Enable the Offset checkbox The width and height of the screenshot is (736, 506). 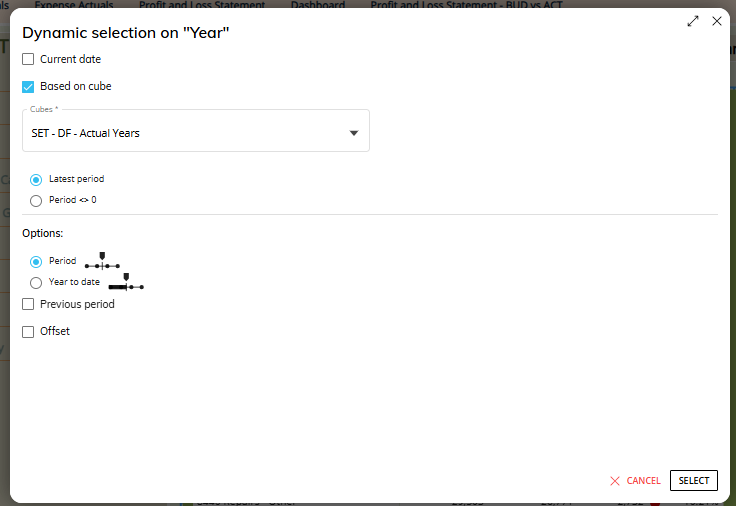[28, 332]
